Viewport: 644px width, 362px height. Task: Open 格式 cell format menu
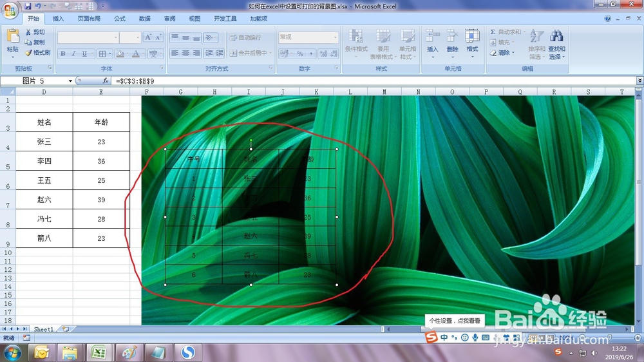[x=472, y=44]
